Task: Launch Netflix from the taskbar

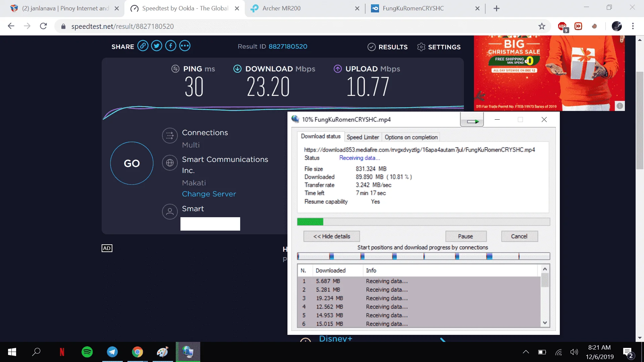Action: coord(62,352)
